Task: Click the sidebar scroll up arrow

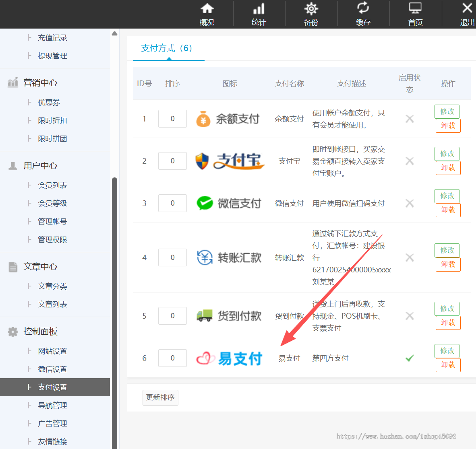Action: coord(114,33)
